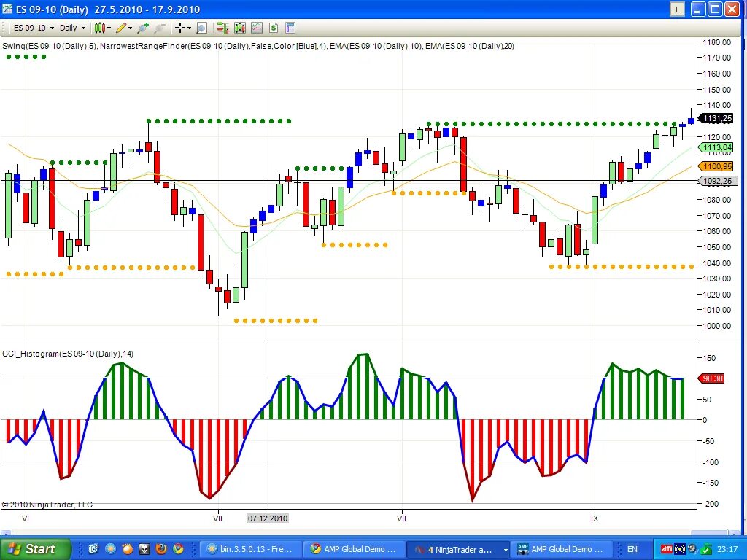Expand the chart style dropdown arrow
This screenshot has height=560, width=747.
coord(109,28)
